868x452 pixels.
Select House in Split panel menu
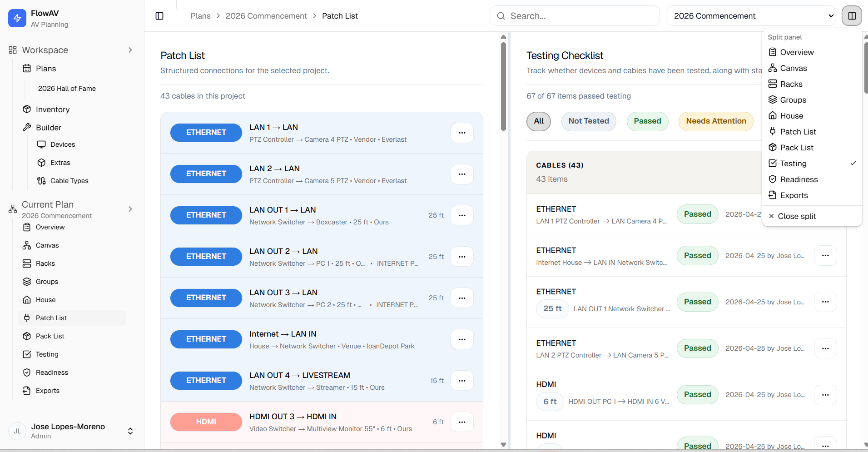(812, 116)
